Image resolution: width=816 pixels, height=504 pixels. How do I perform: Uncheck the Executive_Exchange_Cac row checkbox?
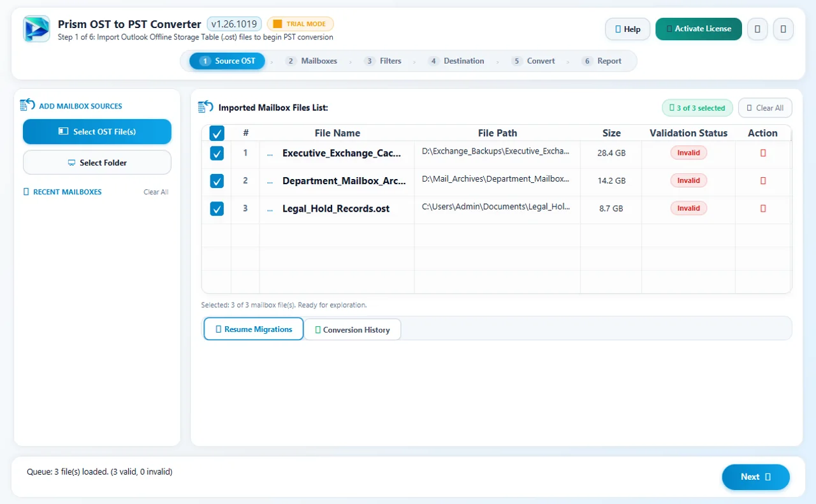[x=217, y=154]
